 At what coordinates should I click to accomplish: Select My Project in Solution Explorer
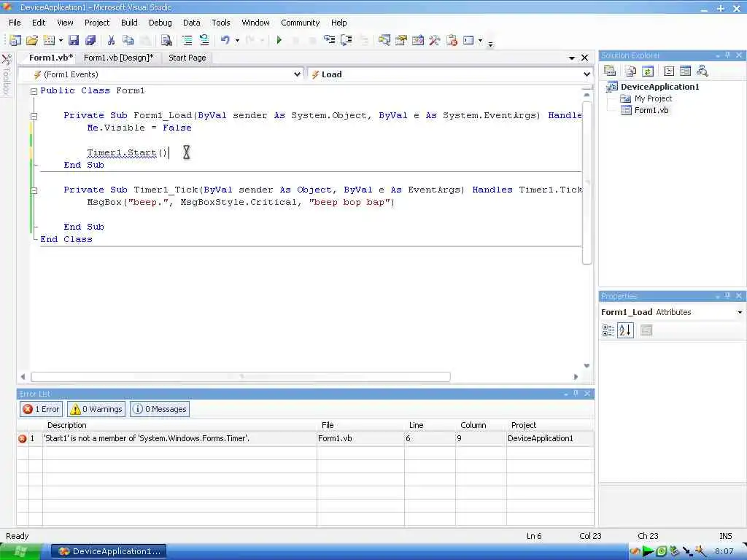point(653,98)
